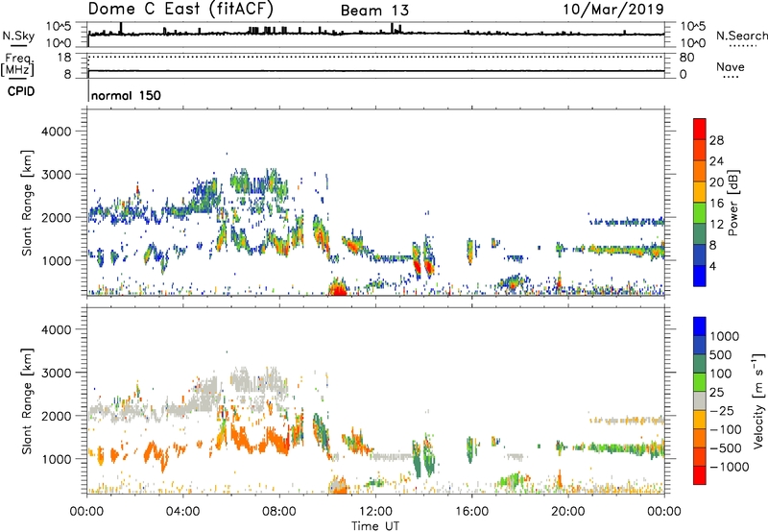Click the 'N.Sky' axis label

(18, 36)
